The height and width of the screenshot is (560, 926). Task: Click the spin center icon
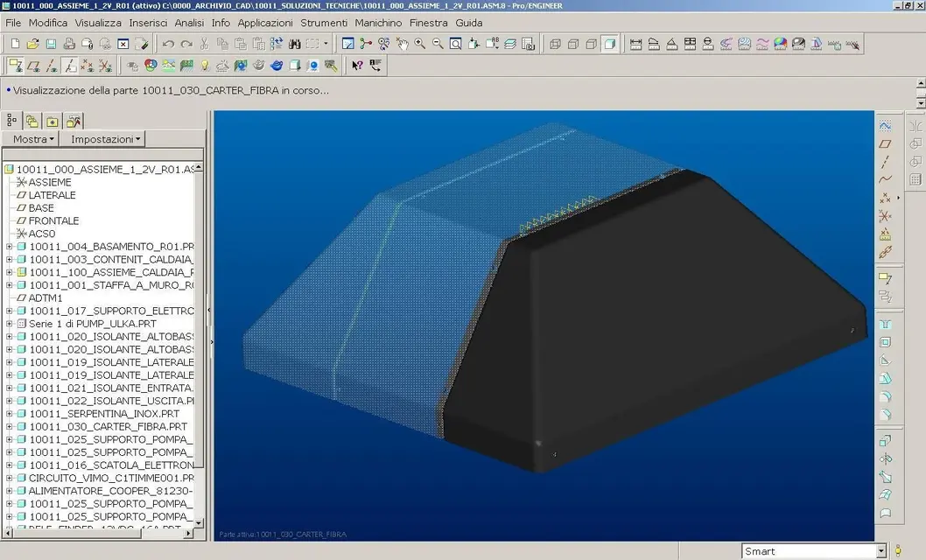click(x=366, y=44)
